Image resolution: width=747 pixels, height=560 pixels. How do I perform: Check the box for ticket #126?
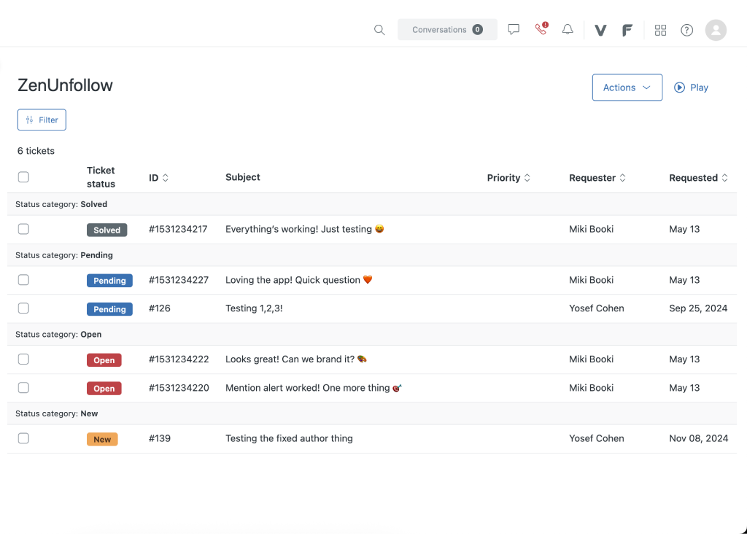point(23,308)
